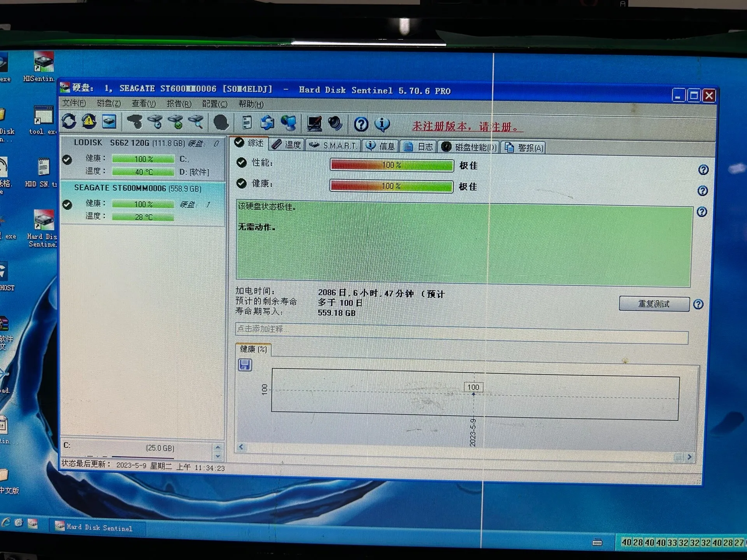Save the health graph with floppy icon
This screenshot has width=747, height=560.
[245, 365]
